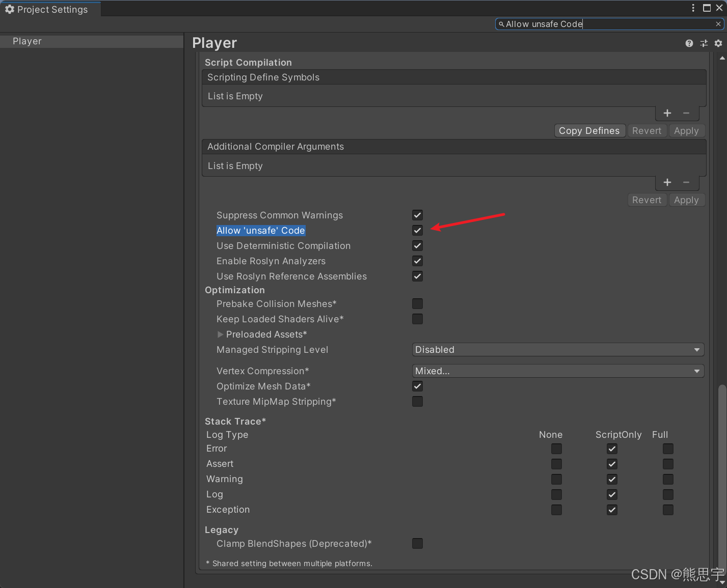The image size is (727, 588).
Task: Revert Additional Compiler Arguments changes
Action: (647, 200)
